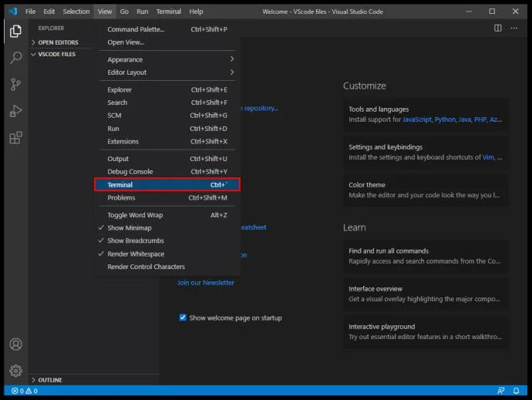Select Search in the View menu
Viewport: 532px width, 400px height.
167,103
